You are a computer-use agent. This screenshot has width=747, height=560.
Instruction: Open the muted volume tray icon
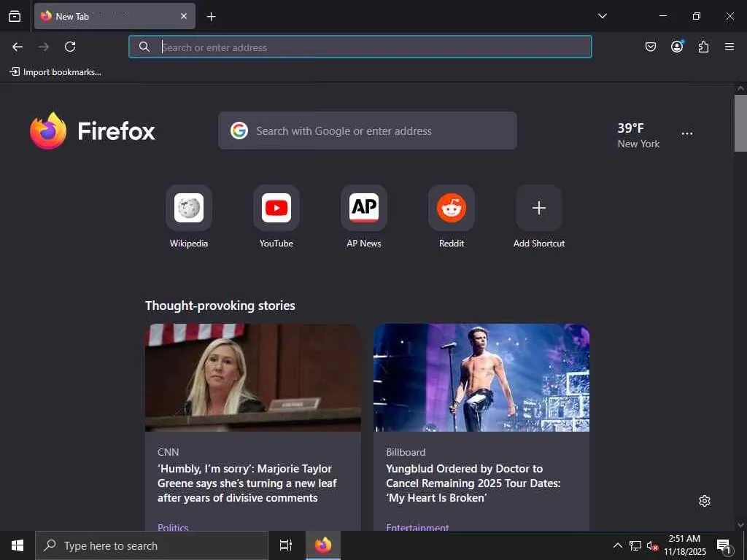tap(652, 545)
